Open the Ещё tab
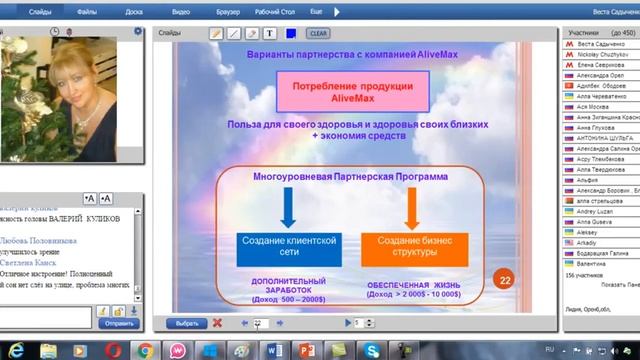 (316, 11)
